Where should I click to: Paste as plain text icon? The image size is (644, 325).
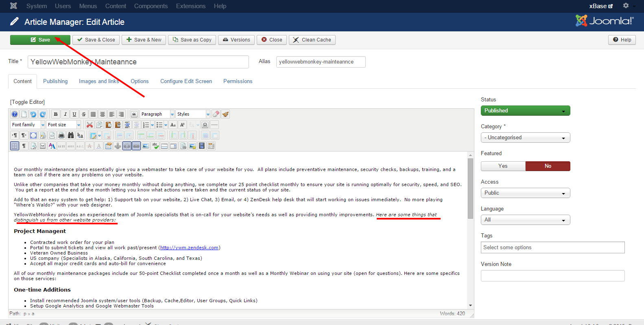click(x=118, y=125)
